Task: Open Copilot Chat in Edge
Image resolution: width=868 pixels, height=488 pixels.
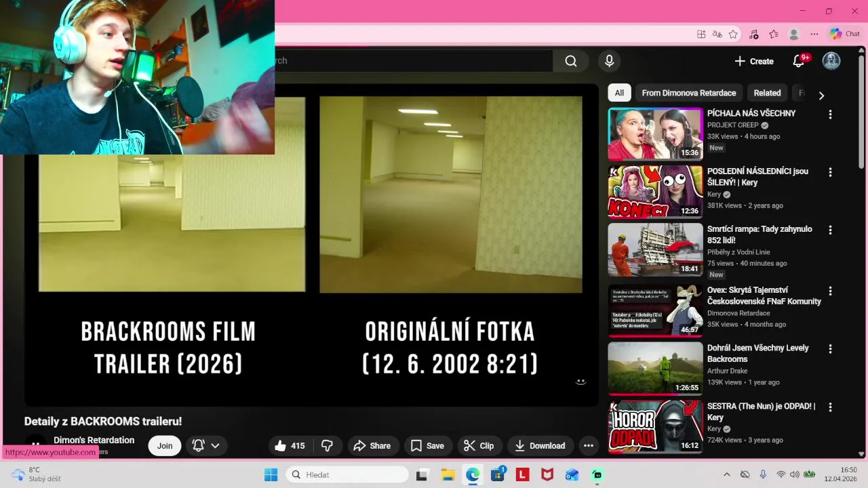Action: tap(845, 34)
